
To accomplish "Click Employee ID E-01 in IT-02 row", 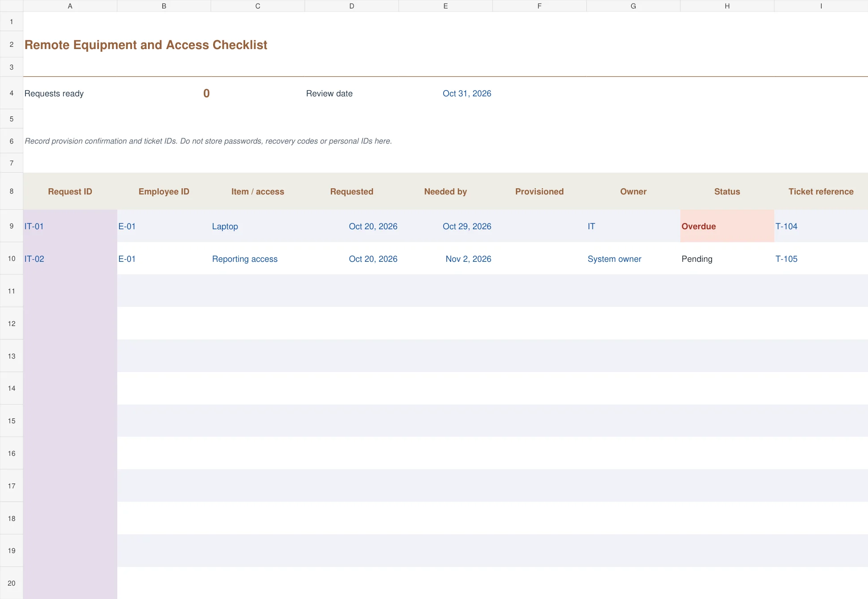I will point(164,259).
